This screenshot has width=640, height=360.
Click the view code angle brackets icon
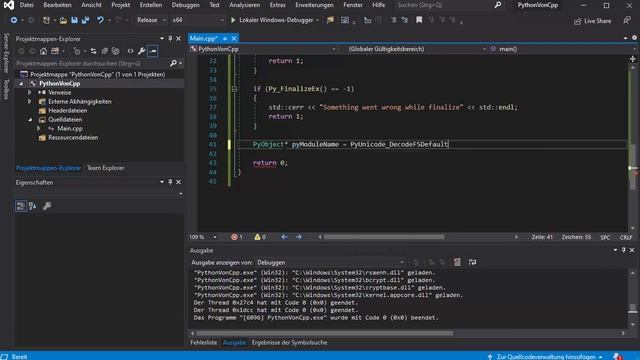(130, 51)
